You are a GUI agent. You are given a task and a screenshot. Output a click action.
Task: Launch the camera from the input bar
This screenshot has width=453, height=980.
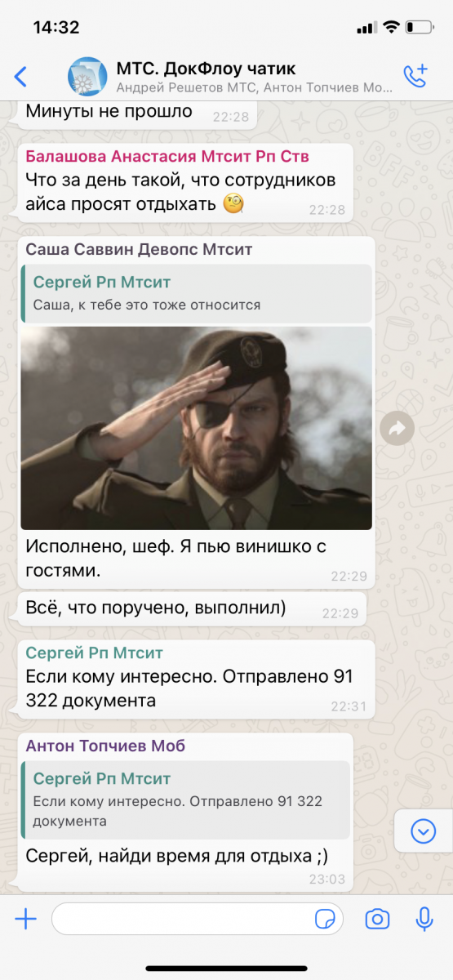[x=377, y=920]
